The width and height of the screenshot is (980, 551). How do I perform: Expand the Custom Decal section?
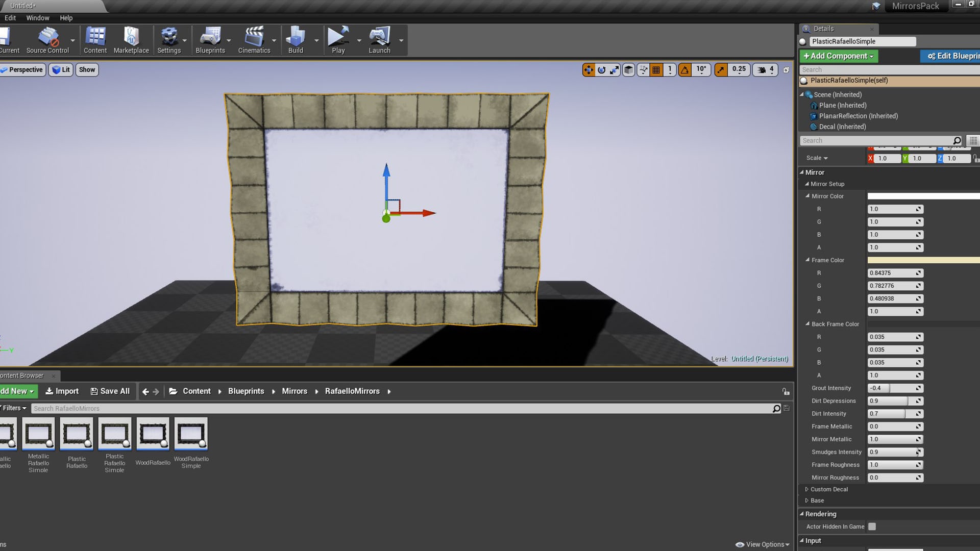click(x=807, y=489)
